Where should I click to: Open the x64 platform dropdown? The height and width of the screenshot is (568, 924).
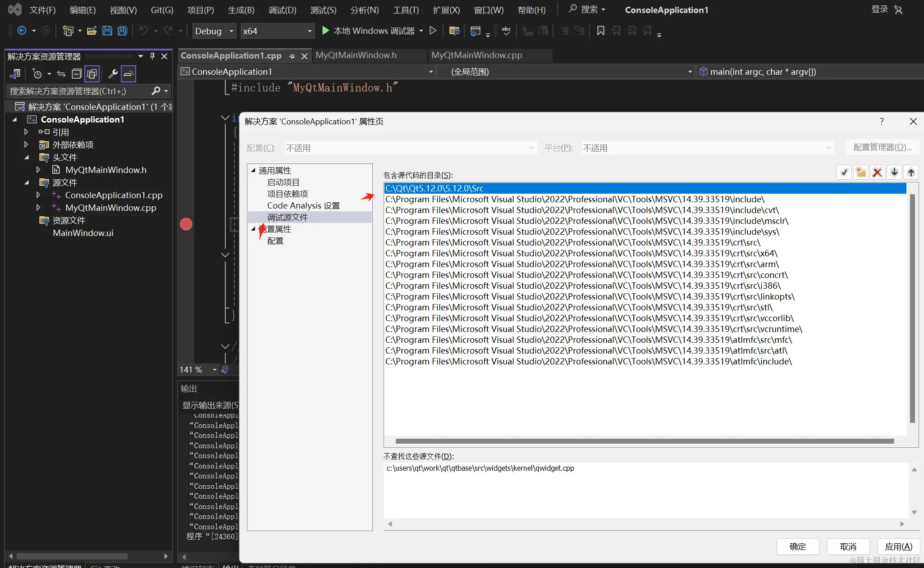coord(277,31)
